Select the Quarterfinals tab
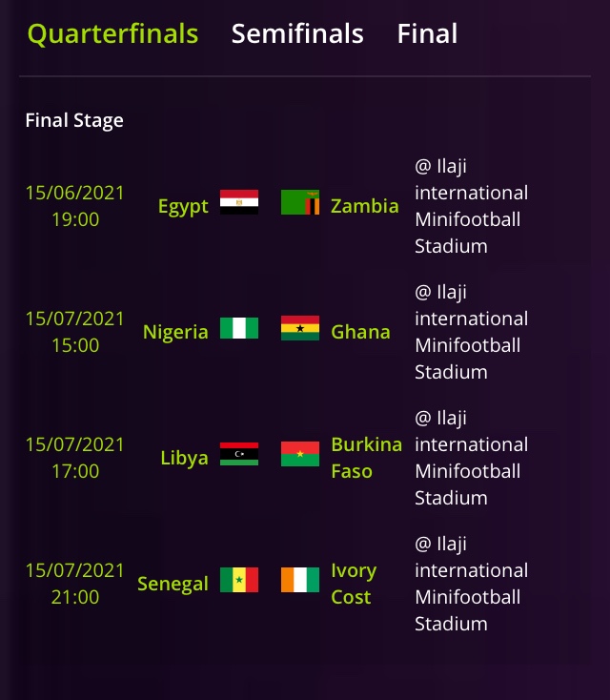 (112, 34)
